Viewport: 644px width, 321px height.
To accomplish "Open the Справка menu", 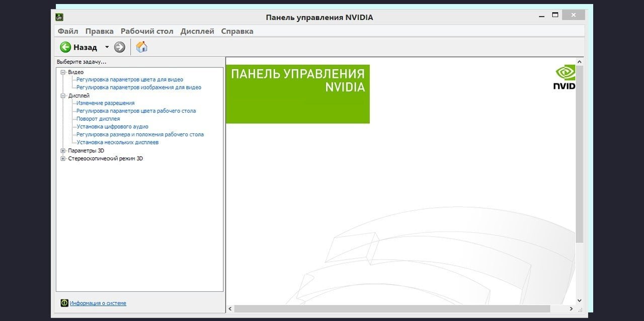I will (237, 31).
